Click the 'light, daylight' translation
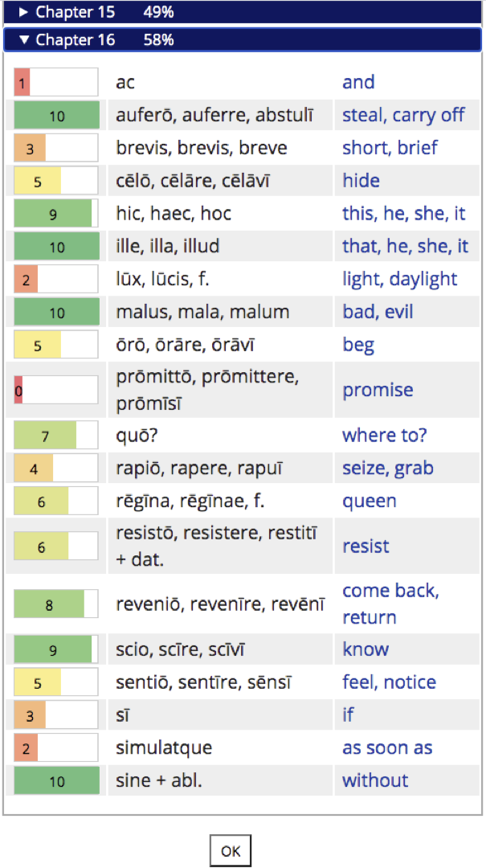The height and width of the screenshot is (868, 486). point(400,279)
